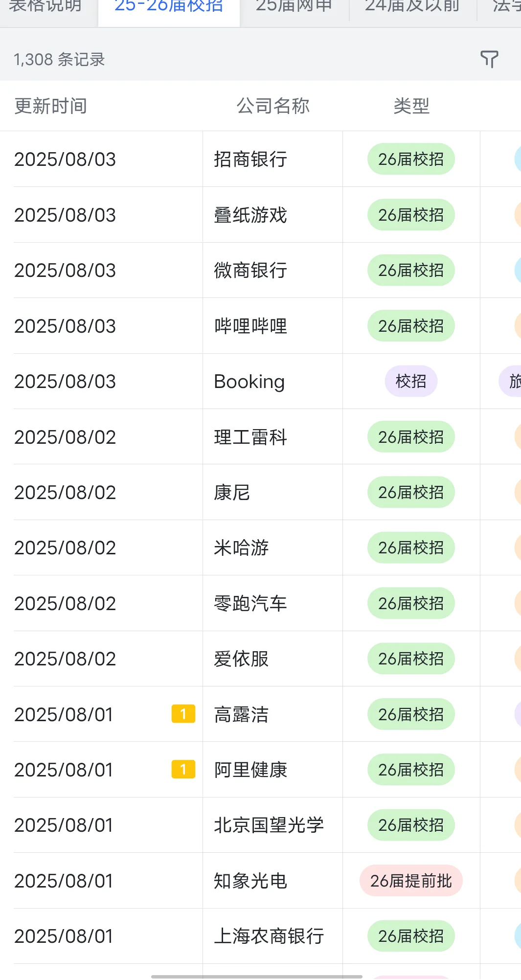Click the date cell in 知象光电 row
The image size is (521, 980).
pos(101,881)
